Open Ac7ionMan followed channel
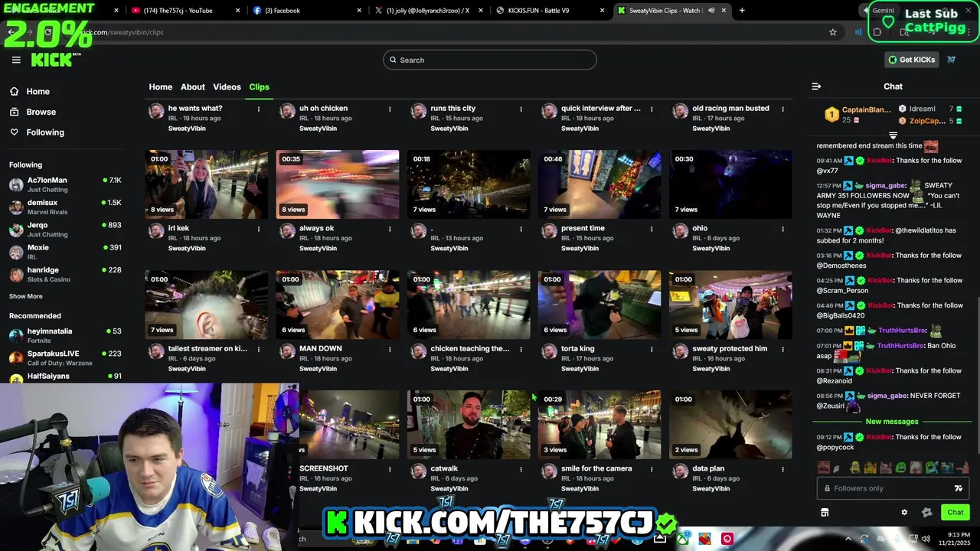Viewport: 980px width, 551px height. [x=65, y=184]
